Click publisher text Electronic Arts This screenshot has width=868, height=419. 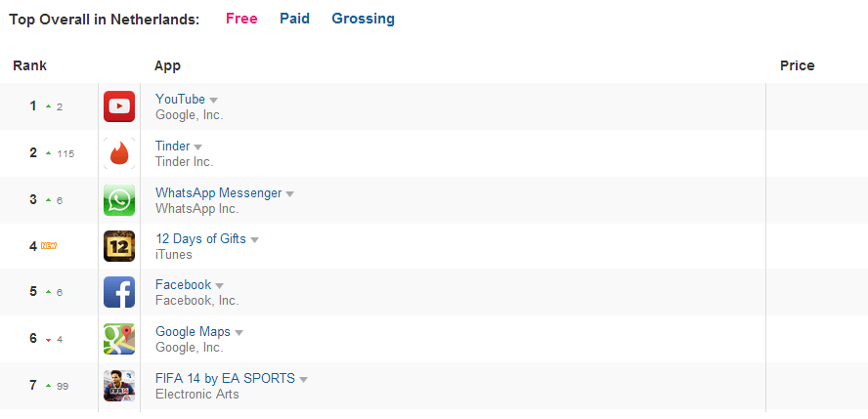point(197,395)
